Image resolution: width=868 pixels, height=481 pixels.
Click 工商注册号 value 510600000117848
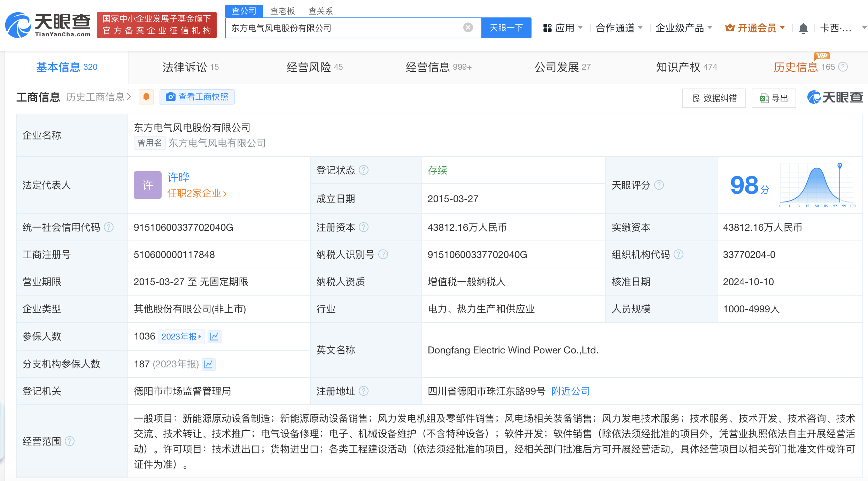pos(174,254)
